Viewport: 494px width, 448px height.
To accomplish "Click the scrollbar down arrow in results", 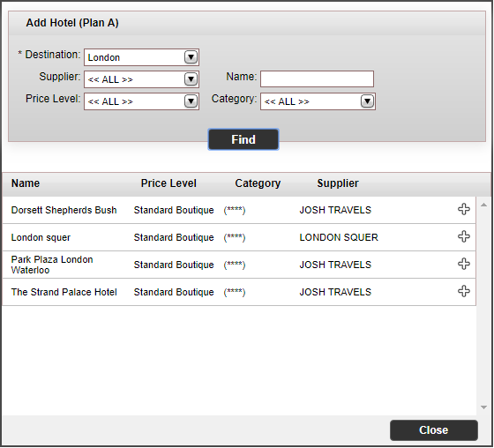I will coord(484,407).
